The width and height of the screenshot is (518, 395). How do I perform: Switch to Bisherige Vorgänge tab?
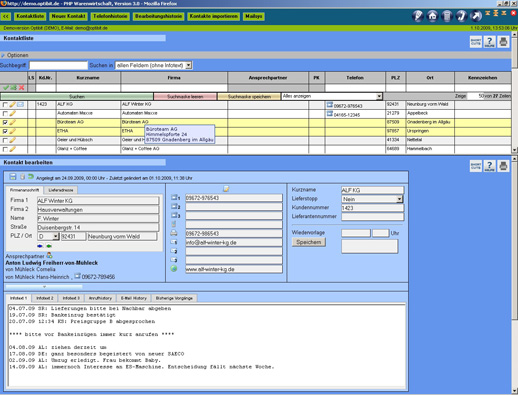coord(174,298)
